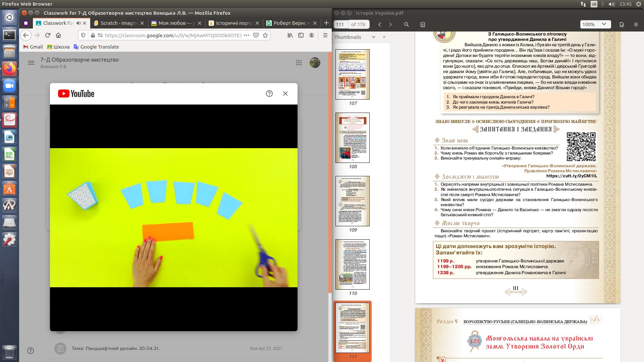644x362 pixels.
Task: Switch to Роберт Бернс tab
Action: click(289, 23)
